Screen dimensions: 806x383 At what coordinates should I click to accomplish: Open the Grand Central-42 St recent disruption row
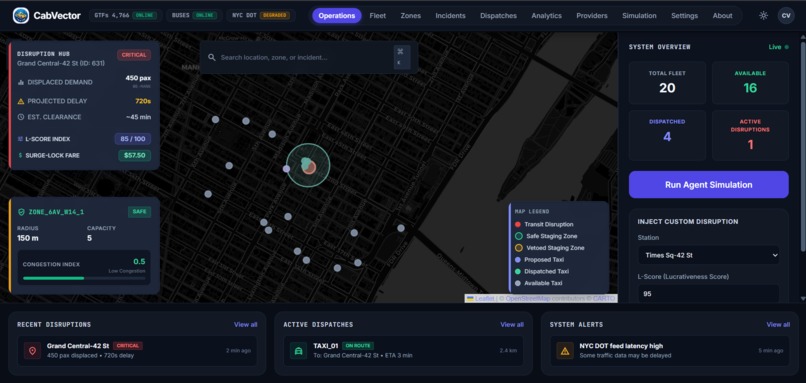click(x=137, y=351)
